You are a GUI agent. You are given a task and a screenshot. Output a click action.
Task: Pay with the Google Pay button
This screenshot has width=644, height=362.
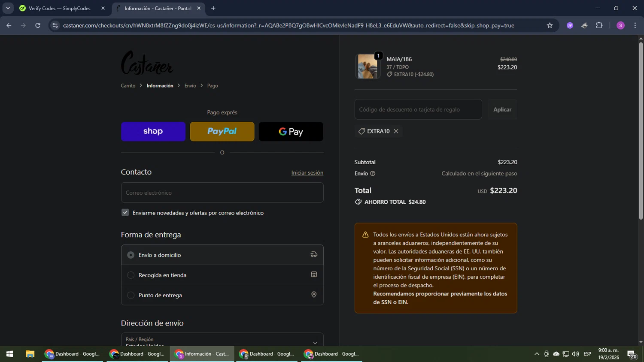pyautogui.click(x=291, y=131)
